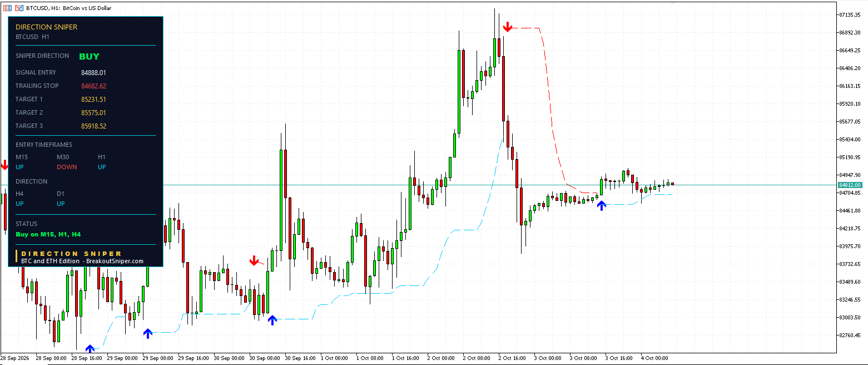868x365 pixels.
Task: Click the BTCUSD H1 subtitle in the panel
Action: [x=33, y=37]
